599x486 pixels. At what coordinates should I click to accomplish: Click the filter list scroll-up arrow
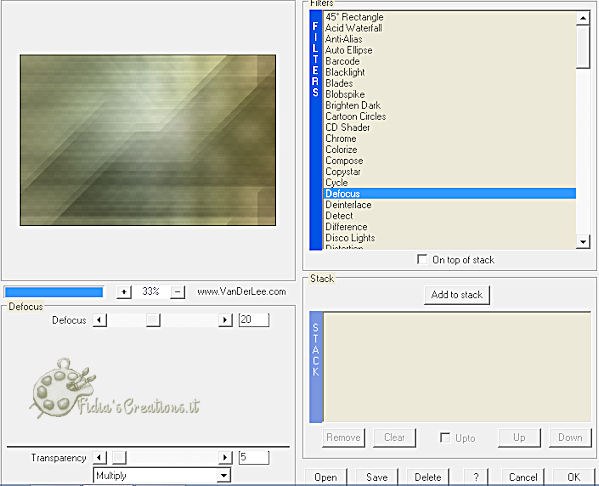tap(583, 18)
